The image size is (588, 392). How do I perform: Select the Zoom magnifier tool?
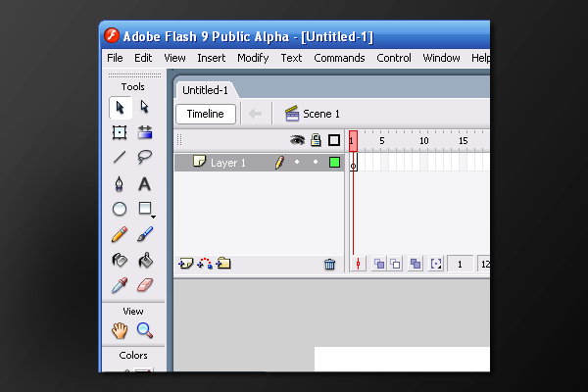click(x=145, y=330)
